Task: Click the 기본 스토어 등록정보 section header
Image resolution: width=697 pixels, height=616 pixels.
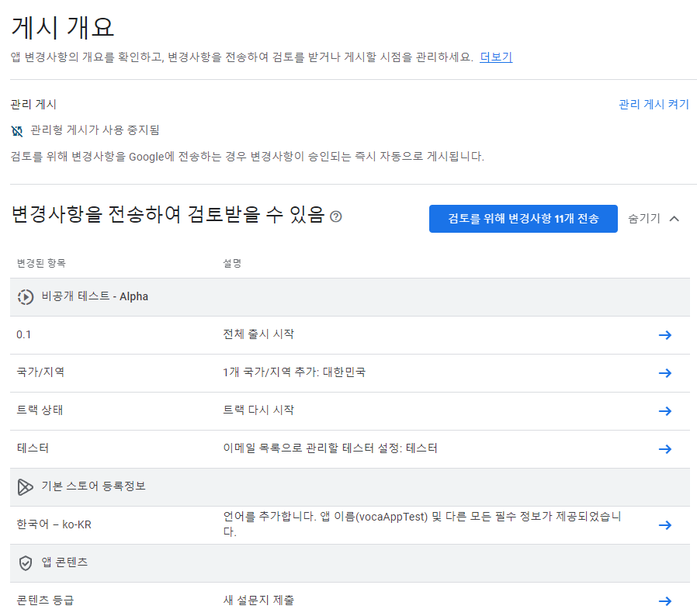Action: 350,487
